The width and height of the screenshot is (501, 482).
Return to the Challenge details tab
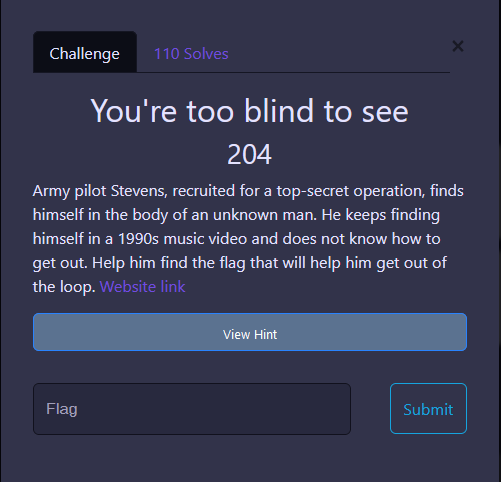click(x=85, y=52)
